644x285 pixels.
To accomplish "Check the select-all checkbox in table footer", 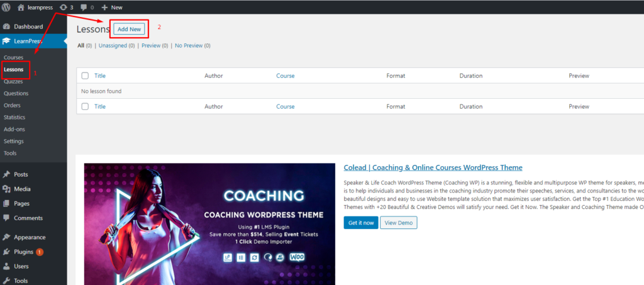I will (85, 107).
